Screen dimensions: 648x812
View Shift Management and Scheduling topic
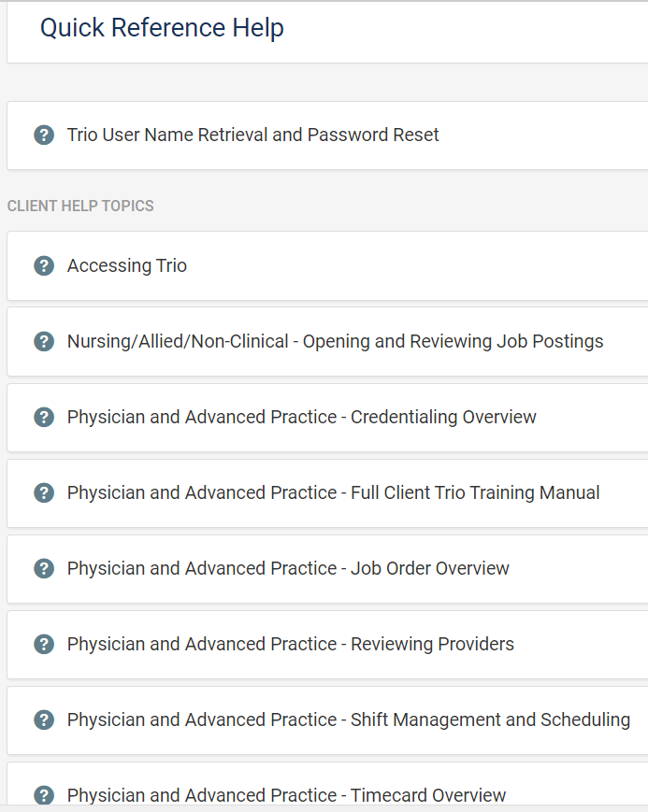pos(348,720)
